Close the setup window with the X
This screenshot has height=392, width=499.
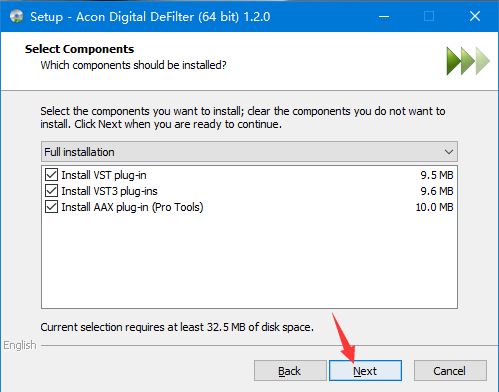coord(475,16)
